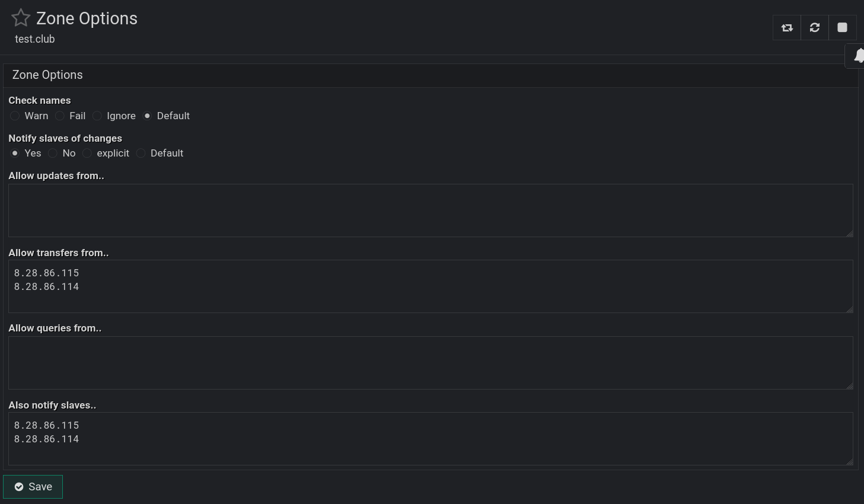
Task: Select Warn for Check names
Action: (15, 116)
